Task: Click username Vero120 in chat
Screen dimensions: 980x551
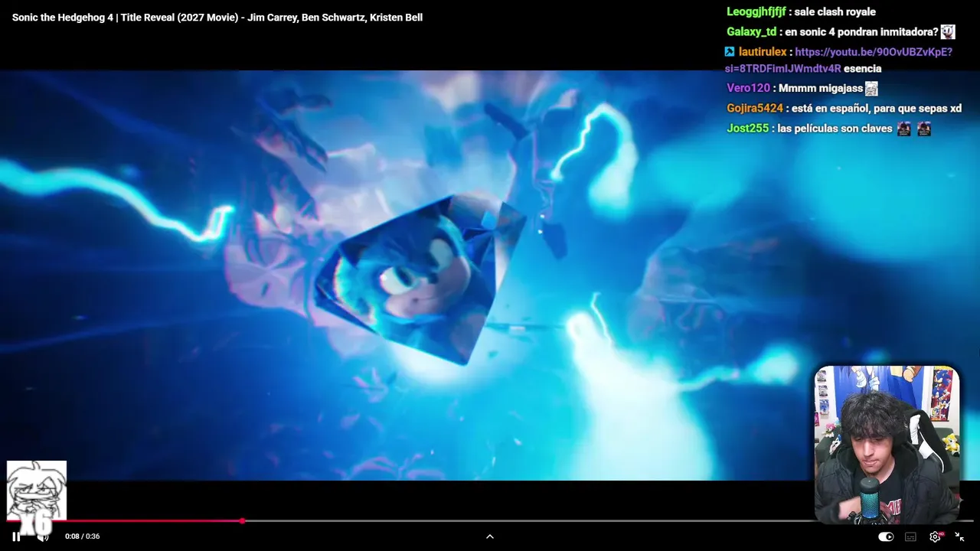Action: coord(748,88)
